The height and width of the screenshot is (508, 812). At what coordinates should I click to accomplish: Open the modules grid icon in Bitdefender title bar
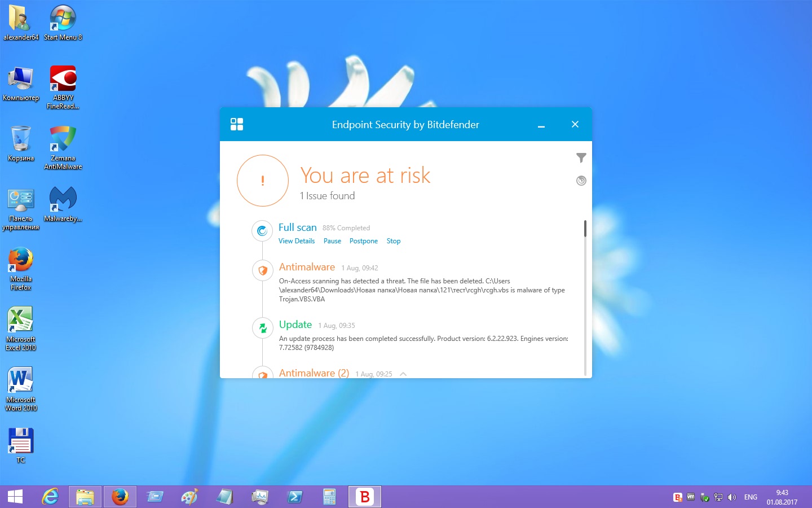(x=237, y=124)
